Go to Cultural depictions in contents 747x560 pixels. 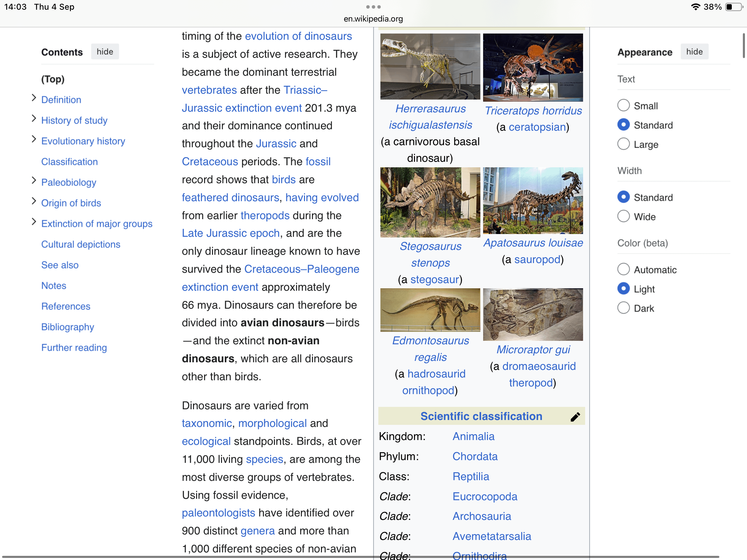coord(81,244)
